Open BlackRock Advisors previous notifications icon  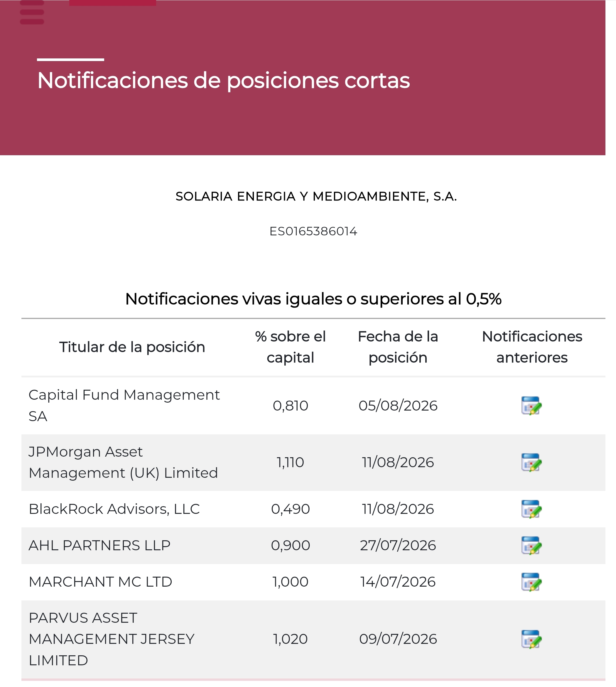[531, 509]
